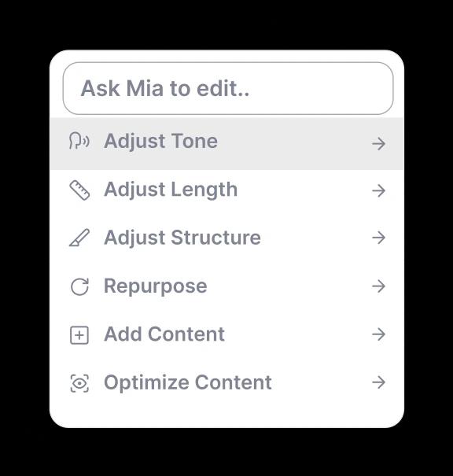Click the circular refresh icon beside Repurpose

pos(79,286)
